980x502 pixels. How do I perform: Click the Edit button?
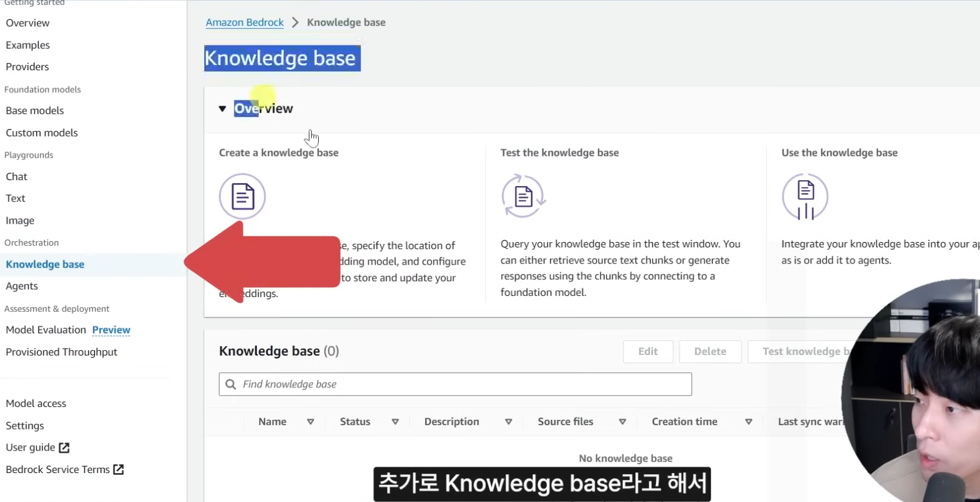point(648,351)
